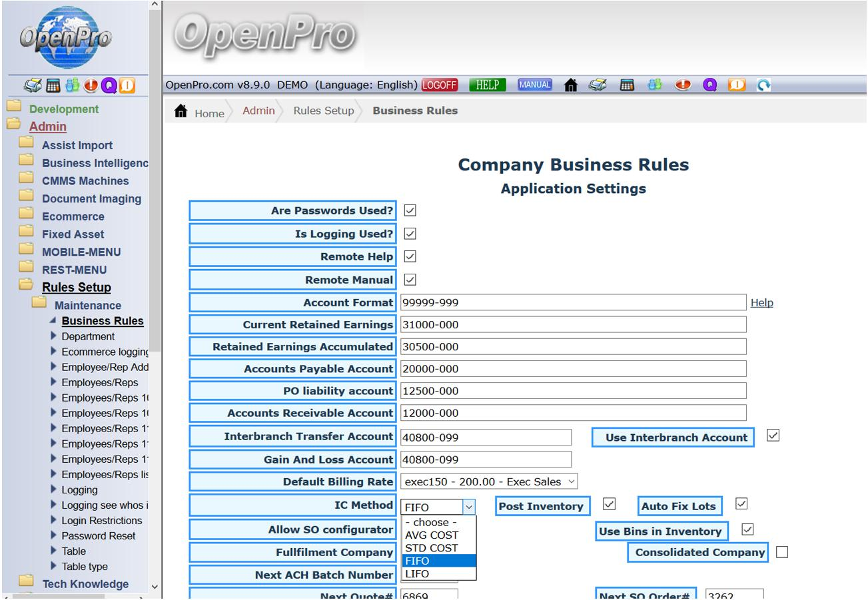Open the Ecommerce menu in the sidebar
Viewport: 868px width, 600px height.
point(73,216)
